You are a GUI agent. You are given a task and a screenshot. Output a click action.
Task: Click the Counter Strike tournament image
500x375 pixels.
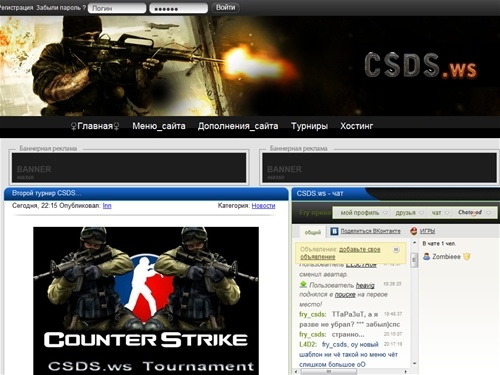[x=146, y=301]
